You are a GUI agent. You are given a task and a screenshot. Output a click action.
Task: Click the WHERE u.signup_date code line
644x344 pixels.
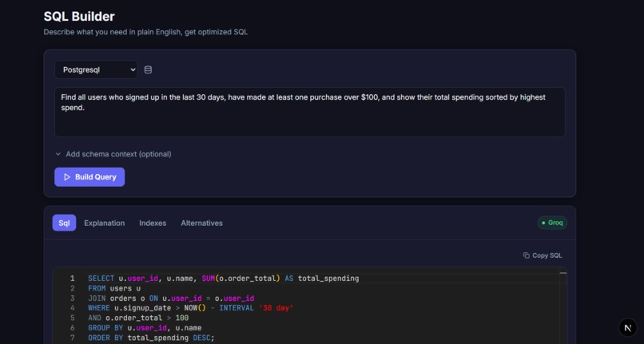191,308
